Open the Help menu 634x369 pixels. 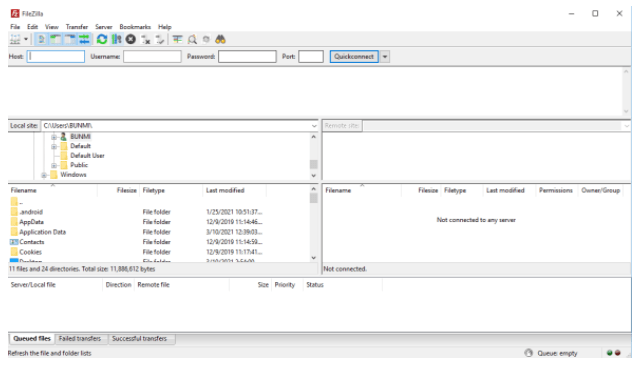click(x=165, y=27)
